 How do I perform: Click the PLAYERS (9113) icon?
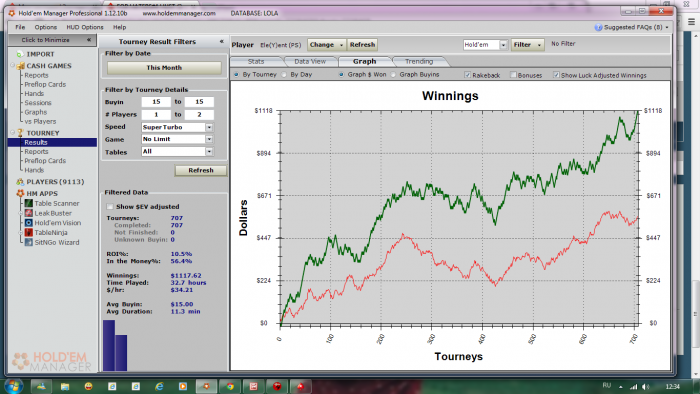pyautogui.click(x=20, y=182)
